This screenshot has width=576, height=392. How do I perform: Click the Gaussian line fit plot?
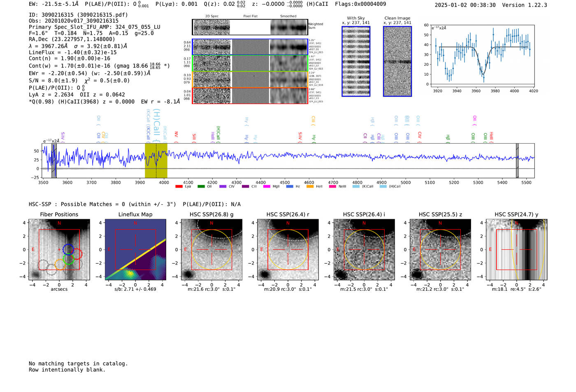(483, 56)
